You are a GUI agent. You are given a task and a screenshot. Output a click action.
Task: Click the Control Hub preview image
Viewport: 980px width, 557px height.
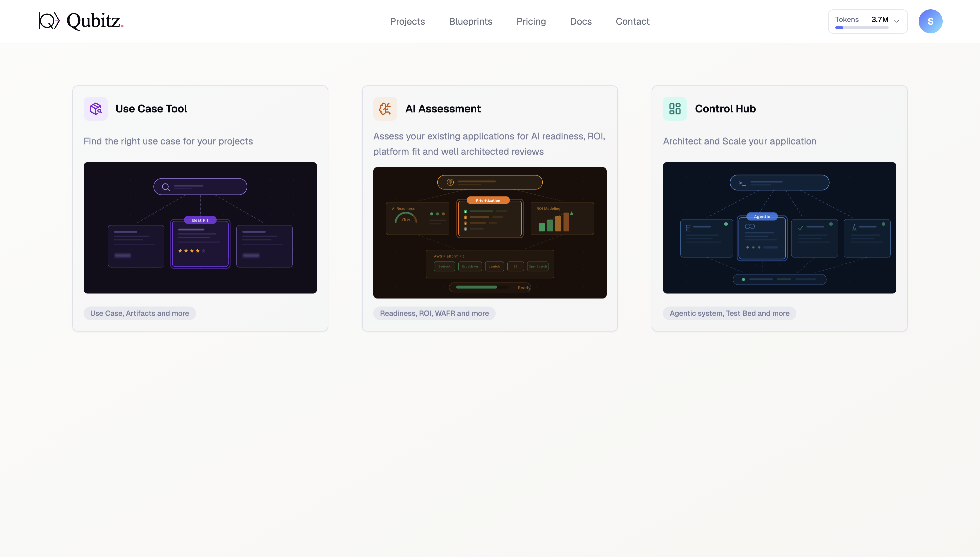[780, 227]
